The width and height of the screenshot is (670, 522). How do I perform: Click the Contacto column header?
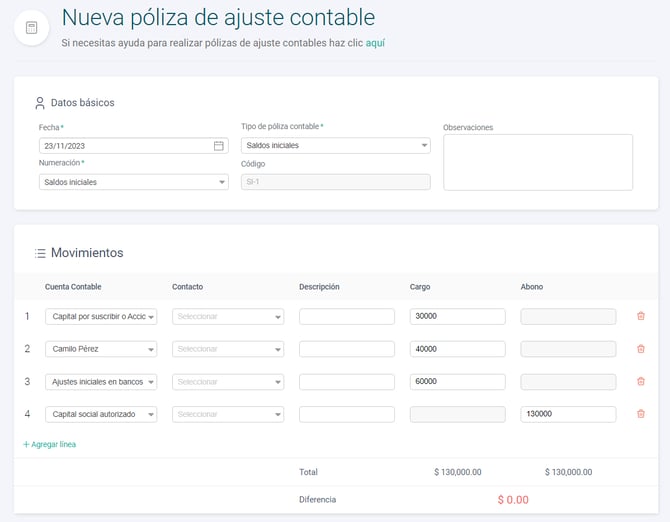[188, 287]
